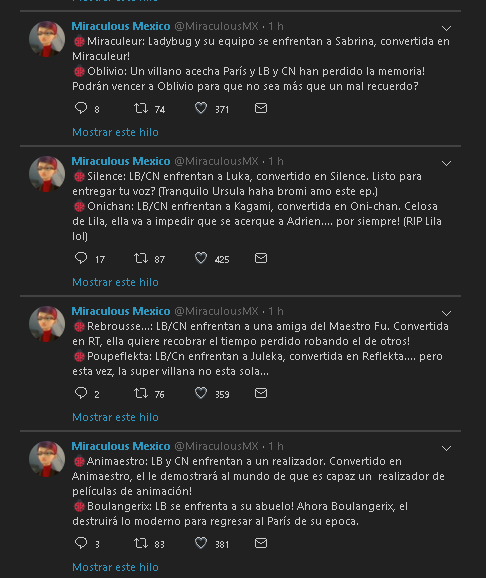Retweet the Miraculeur tweet with 74 retweets
486x578 pixels.
(x=141, y=108)
